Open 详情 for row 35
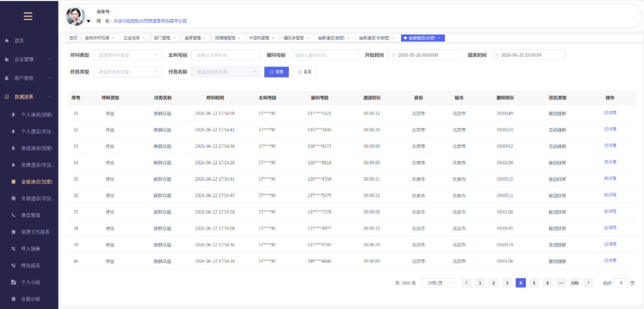This screenshot has height=309, width=644. 610,179
